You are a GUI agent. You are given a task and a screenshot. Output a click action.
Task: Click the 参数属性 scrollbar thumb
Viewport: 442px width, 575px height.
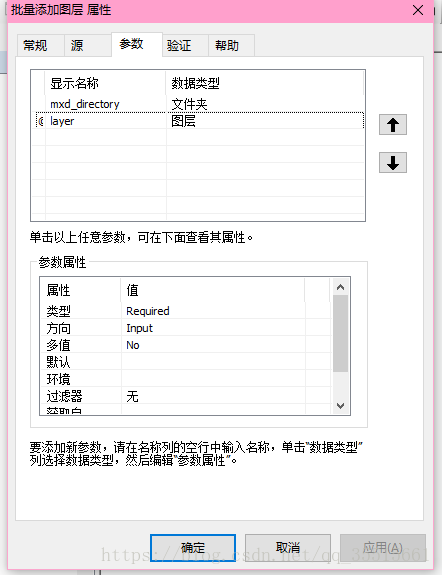pos(340,334)
